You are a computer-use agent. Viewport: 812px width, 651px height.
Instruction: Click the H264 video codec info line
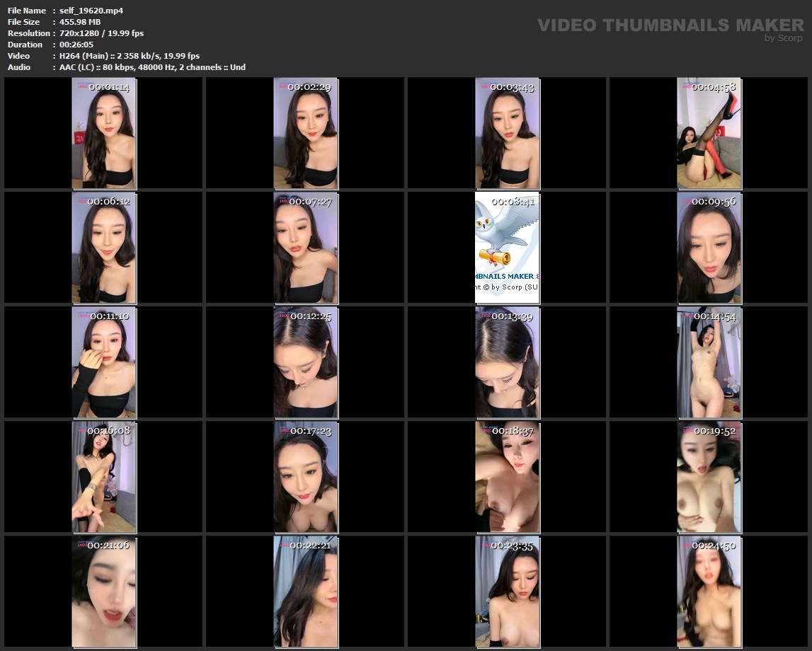pos(130,56)
